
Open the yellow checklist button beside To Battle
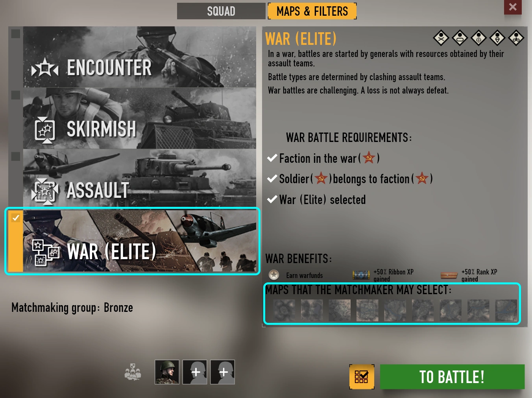click(362, 377)
